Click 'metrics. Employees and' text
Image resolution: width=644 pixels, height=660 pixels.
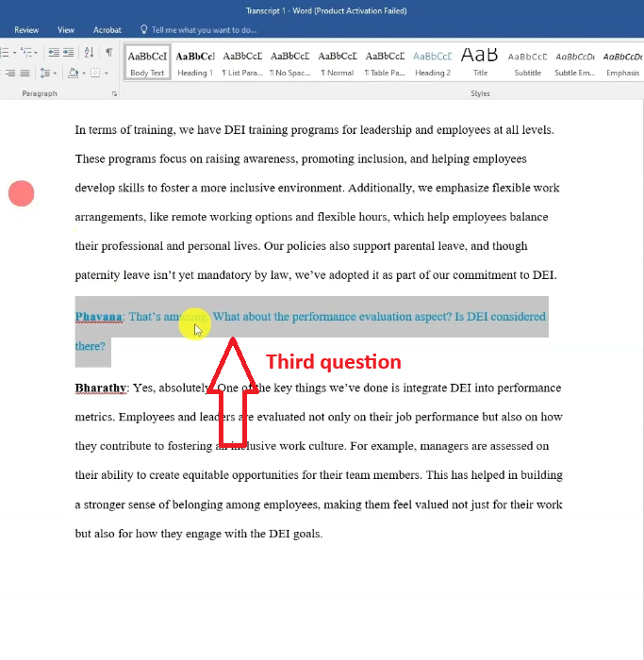136,417
